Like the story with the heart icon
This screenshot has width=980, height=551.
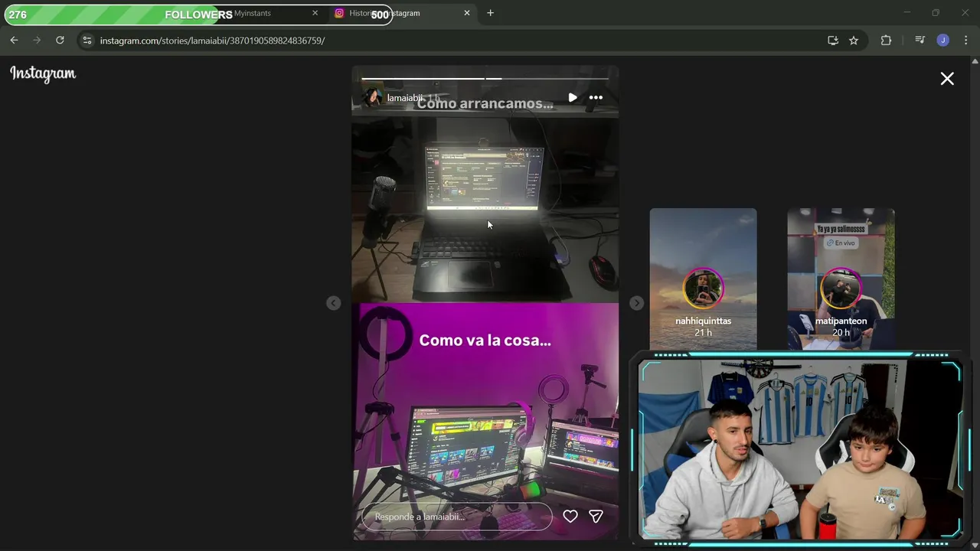[570, 517]
